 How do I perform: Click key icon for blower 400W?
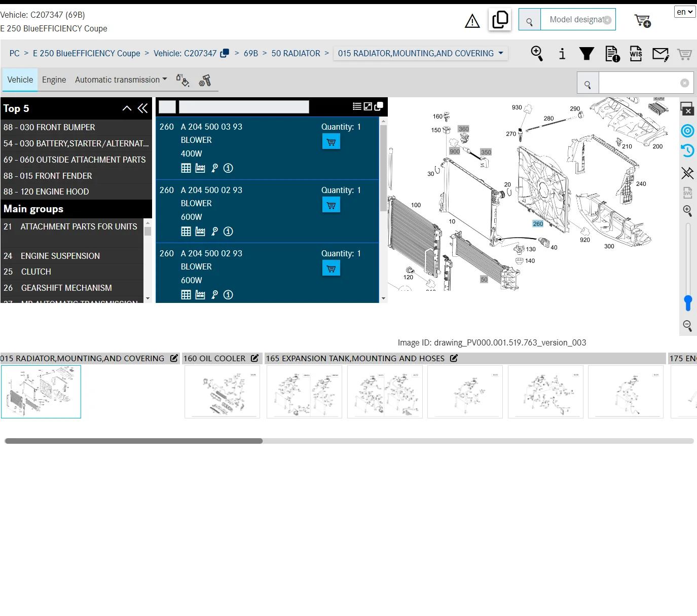click(215, 168)
